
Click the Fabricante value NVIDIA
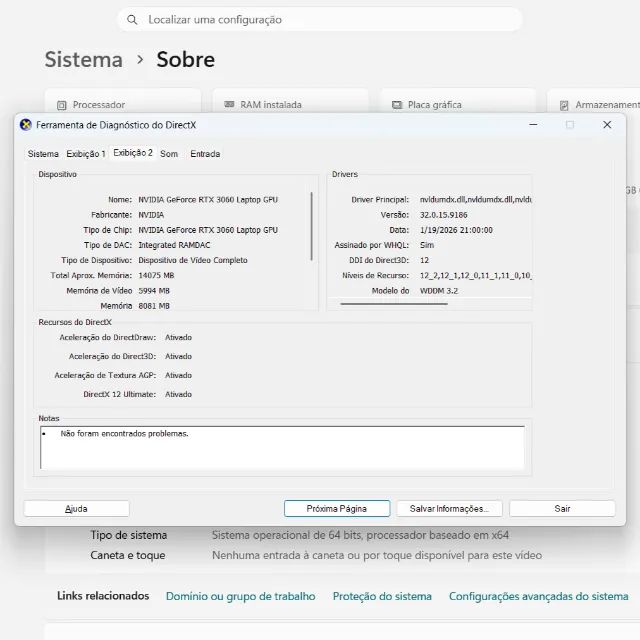[x=151, y=215]
